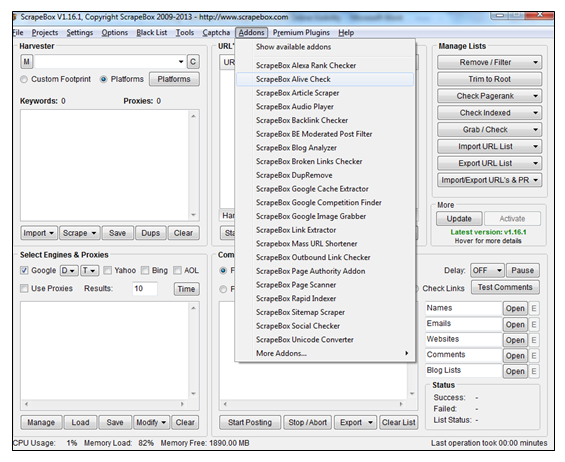Click the Time button
Viewport: 565px width, 462px height.
[x=186, y=289]
